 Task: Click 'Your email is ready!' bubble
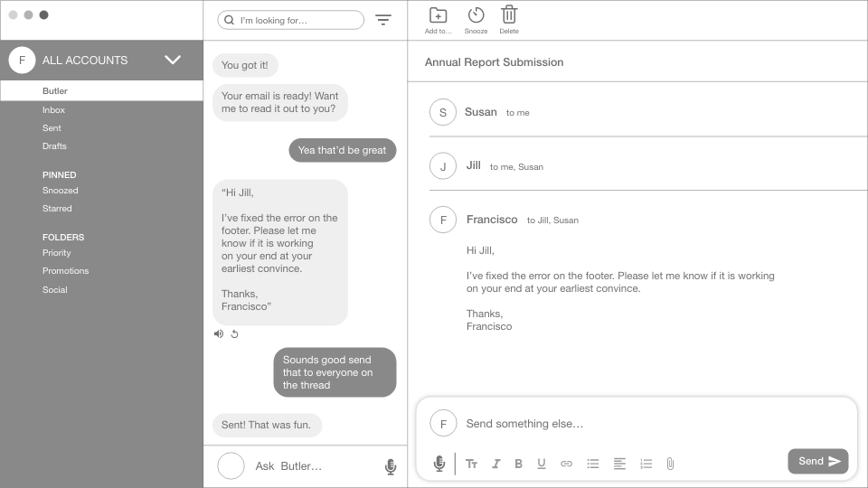(x=280, y=102)
